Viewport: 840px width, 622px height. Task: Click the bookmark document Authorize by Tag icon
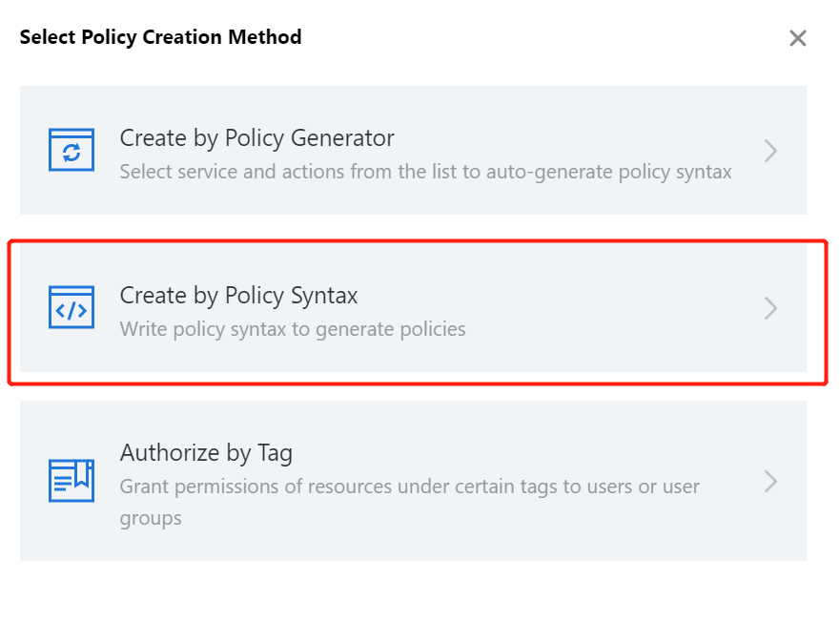tap(72, 480)
